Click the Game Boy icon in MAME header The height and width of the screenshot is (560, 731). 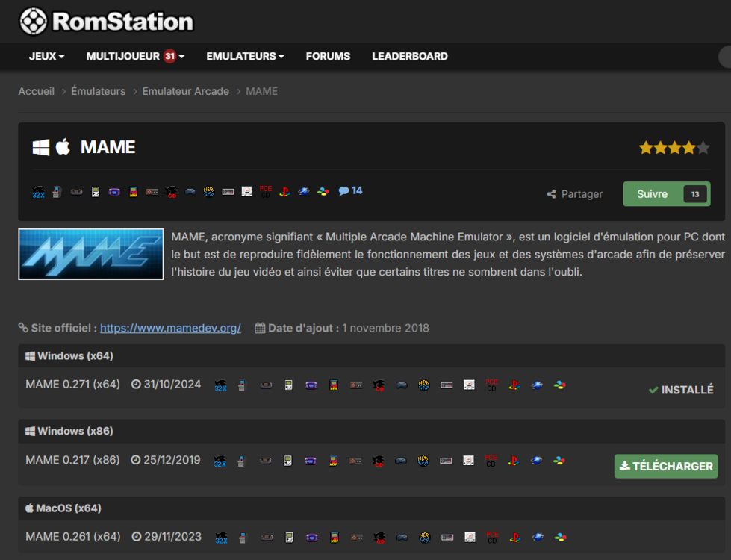coord(96,192)
